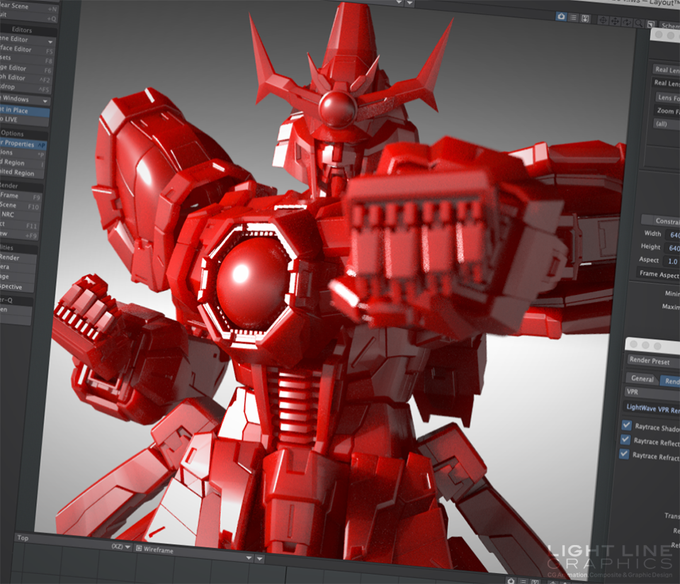Open the Scene Editor dropdown arrow

[x=50, y=42]
